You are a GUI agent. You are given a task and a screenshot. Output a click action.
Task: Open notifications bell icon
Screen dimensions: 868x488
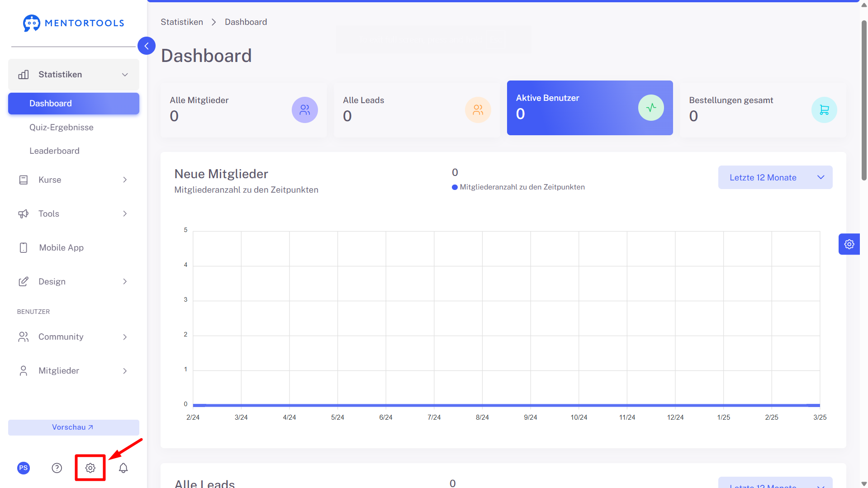click(123, 468)
